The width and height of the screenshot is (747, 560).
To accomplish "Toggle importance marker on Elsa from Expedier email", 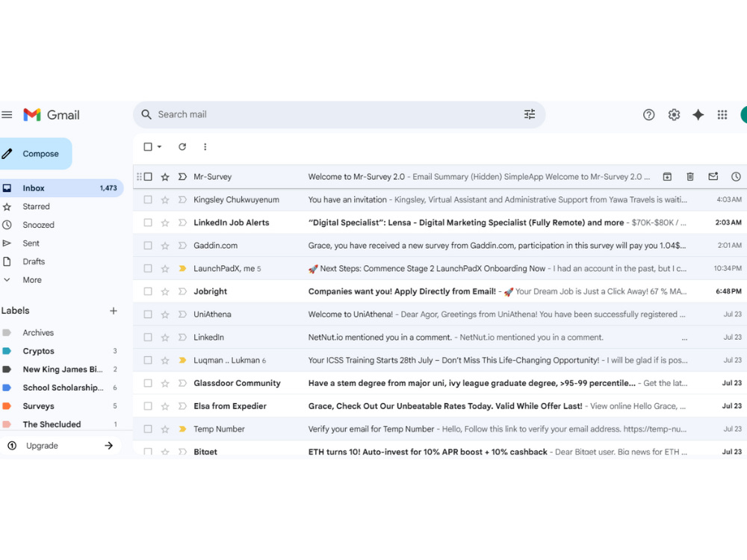I will coord(182,406).
